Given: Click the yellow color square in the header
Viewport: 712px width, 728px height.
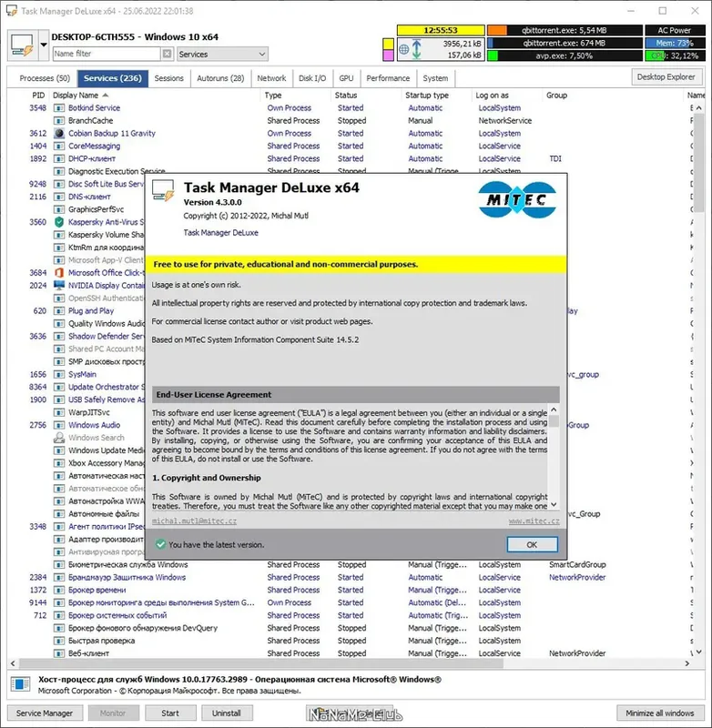Looking at the screenshot, I should (388, 44).
